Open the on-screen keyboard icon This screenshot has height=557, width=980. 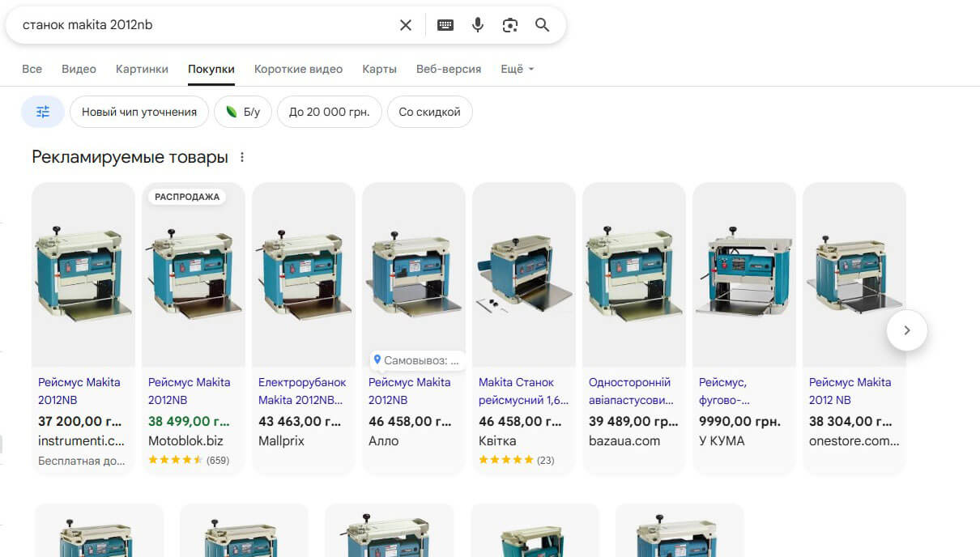pyautogui.click(x=445, y=25)
